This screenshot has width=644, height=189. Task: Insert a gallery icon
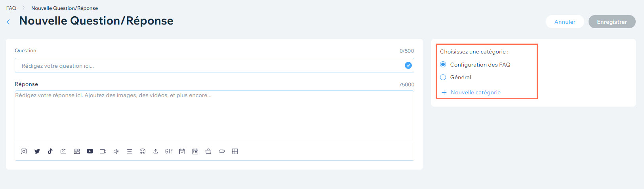tap(77, 151)
